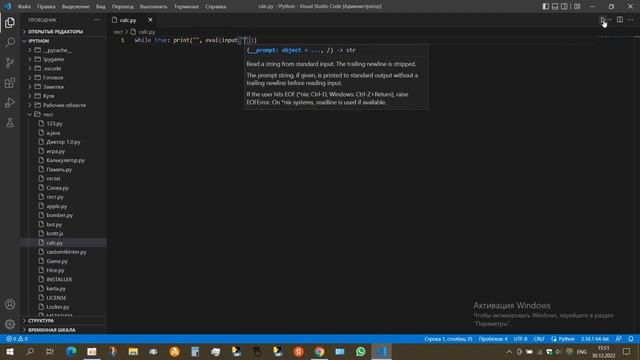Expand the .vscode folder

pos(63,69)
